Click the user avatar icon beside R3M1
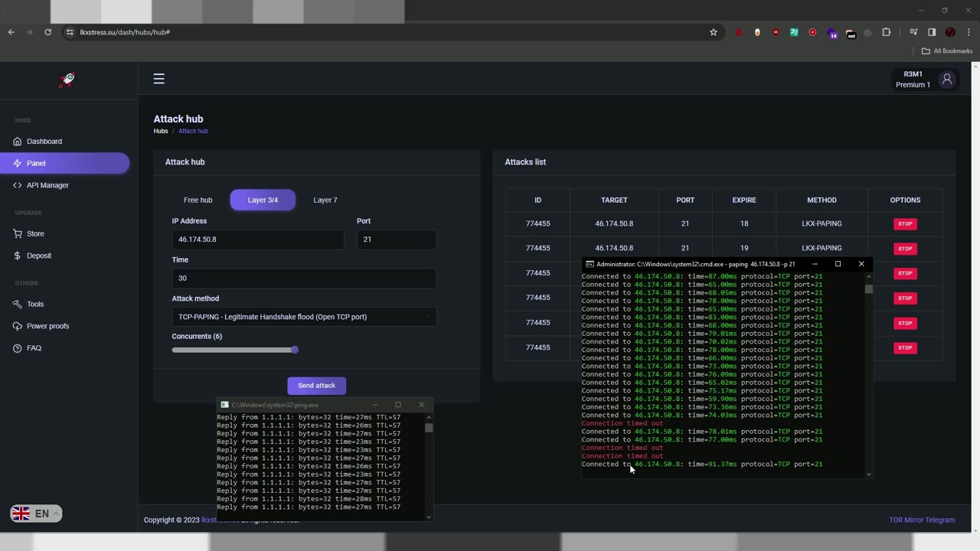This screenshot has width=980, height=551. click(947, 79)
